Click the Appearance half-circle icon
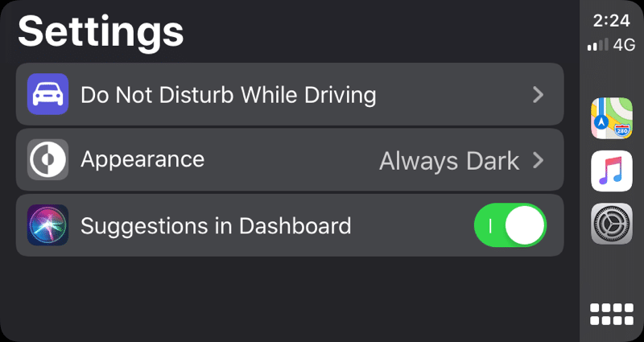Image resolution: width=644 pixels, height=342 pixels. tap(47, 160)
